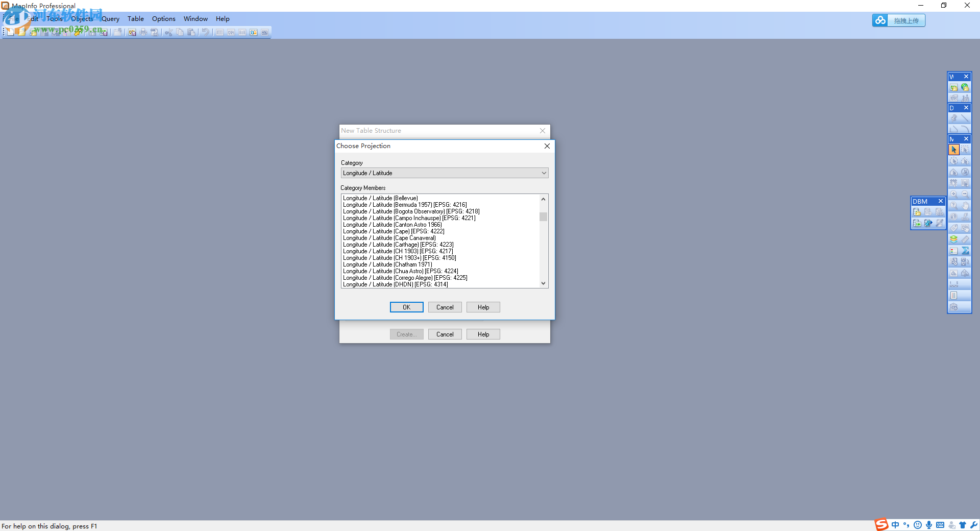Click the Print icon in Standard toolbar
The height and width of the screenshot is (531, 980).
(x=143, y=32)
